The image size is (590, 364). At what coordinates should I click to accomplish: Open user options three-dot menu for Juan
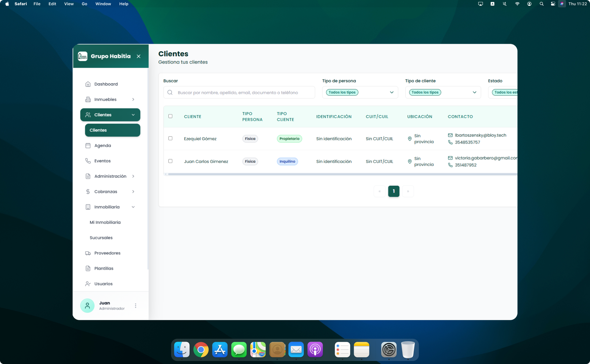pos(136,306)
